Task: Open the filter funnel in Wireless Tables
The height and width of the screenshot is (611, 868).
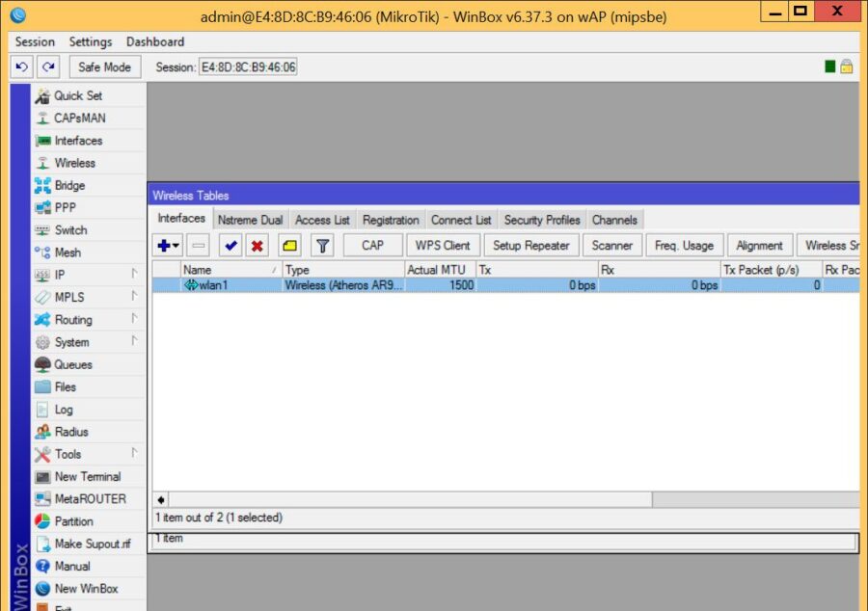Action: coord(322,246)
